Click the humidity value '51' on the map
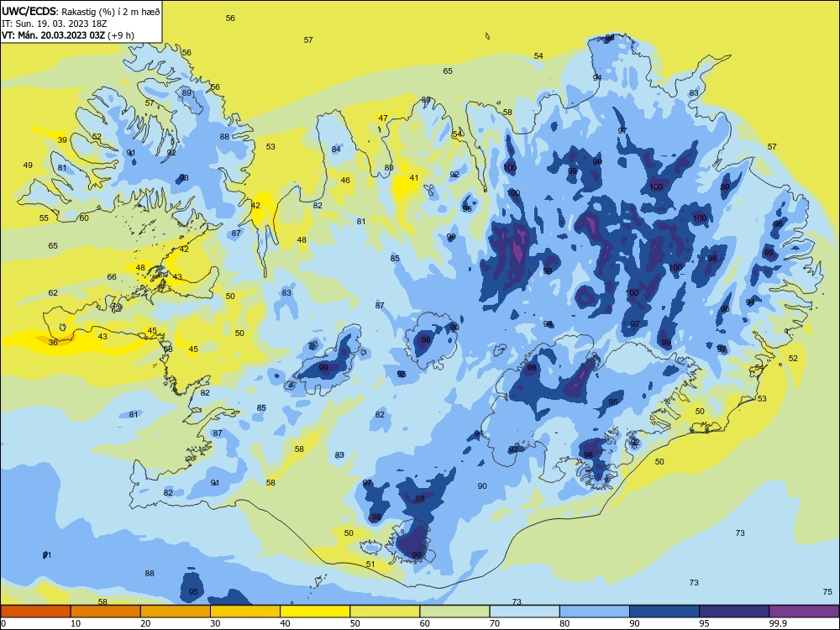The height and width of the screenshot is (630, 840). (370, 564)
